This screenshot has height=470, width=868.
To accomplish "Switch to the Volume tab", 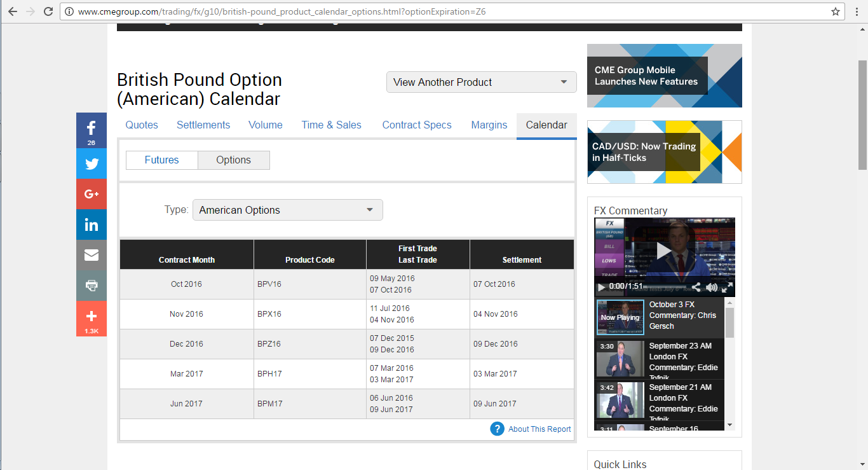I will click(266, 125).
